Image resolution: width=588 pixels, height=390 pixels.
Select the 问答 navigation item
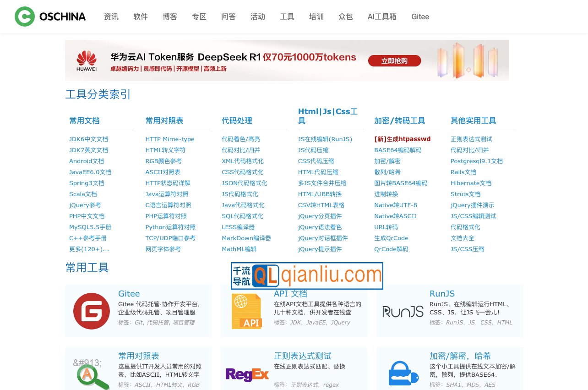(229, 16)
